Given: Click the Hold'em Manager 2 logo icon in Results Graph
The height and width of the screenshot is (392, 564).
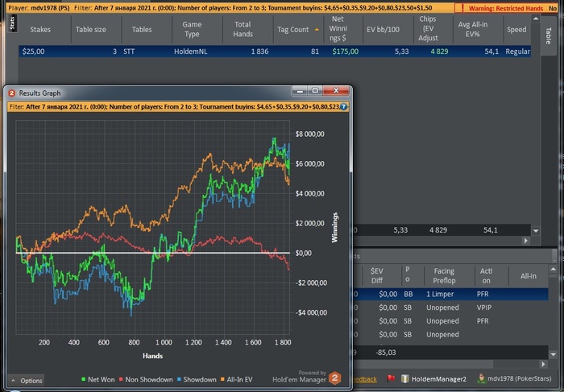Looking at the screenshot, I should (335, 378).
